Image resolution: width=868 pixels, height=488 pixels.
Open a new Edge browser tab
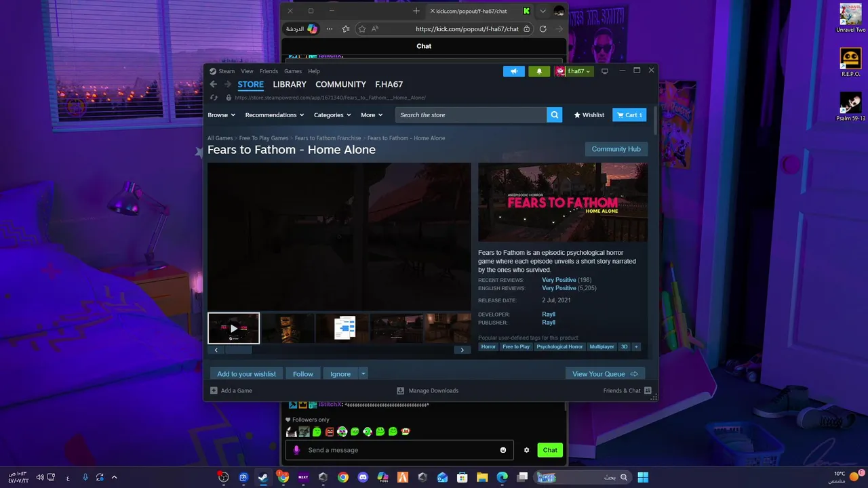click(x=416, y=11)
